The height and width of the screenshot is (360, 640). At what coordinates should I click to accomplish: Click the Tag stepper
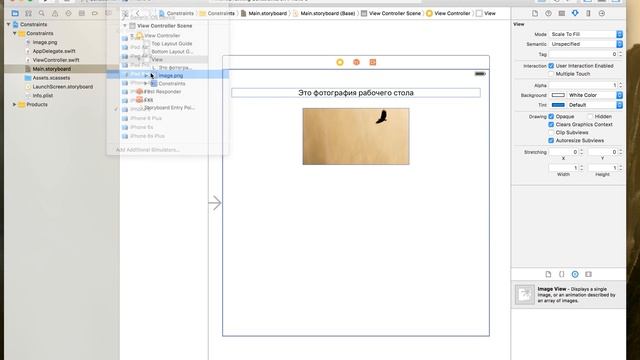tap(620, 54)
